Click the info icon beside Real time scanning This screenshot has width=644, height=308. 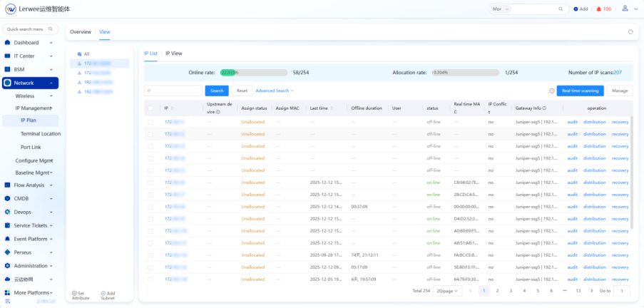coord(552,91)
